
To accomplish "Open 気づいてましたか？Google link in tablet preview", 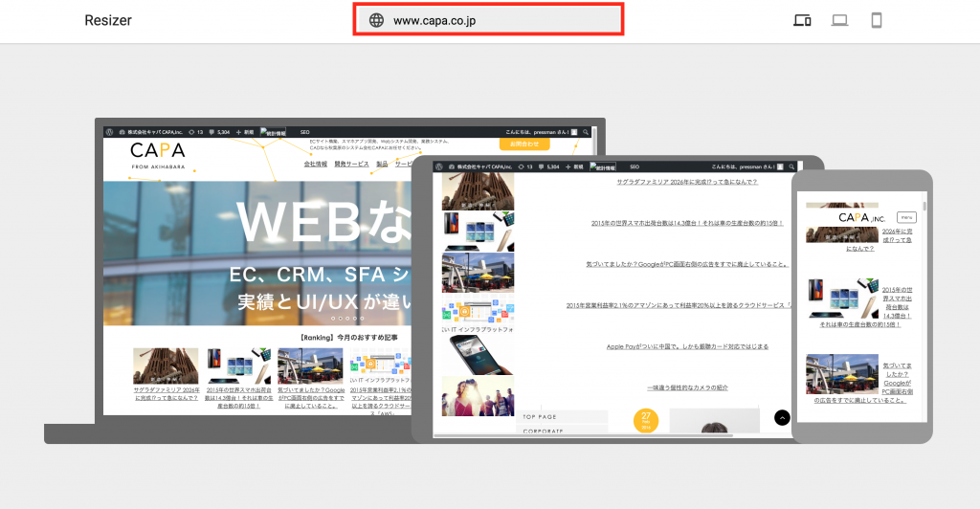I will click(687, 264).
